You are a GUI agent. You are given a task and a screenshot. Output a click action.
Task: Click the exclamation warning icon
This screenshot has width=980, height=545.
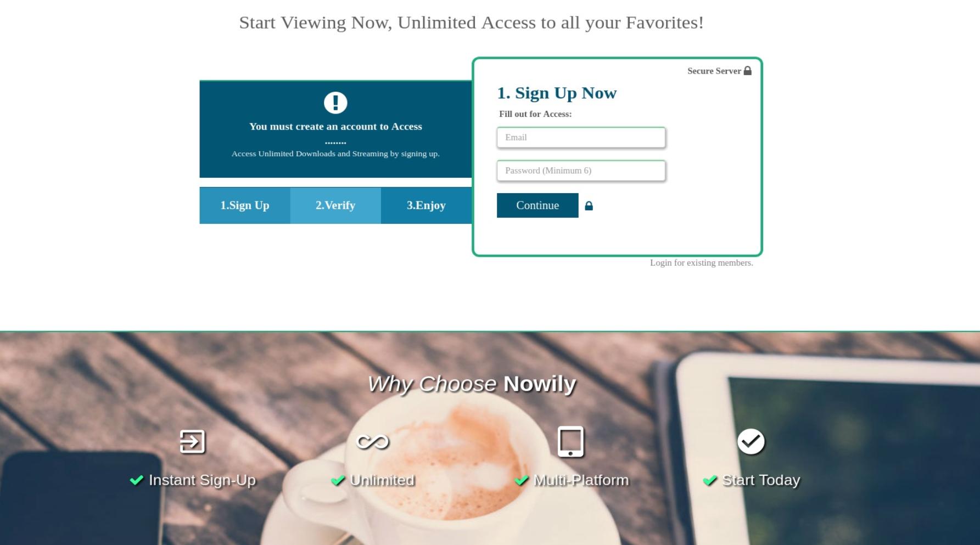tap(335, 103)
